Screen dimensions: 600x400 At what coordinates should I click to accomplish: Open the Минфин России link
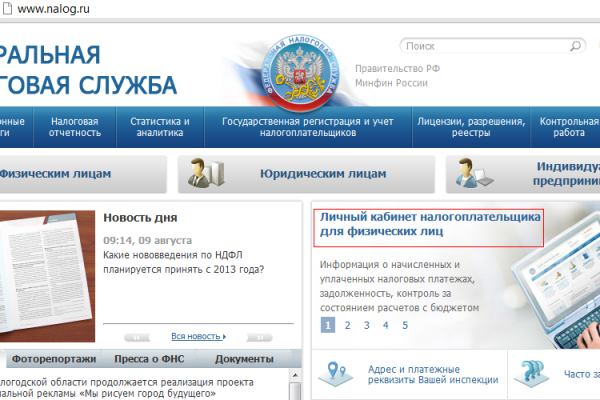click(391, 83)
